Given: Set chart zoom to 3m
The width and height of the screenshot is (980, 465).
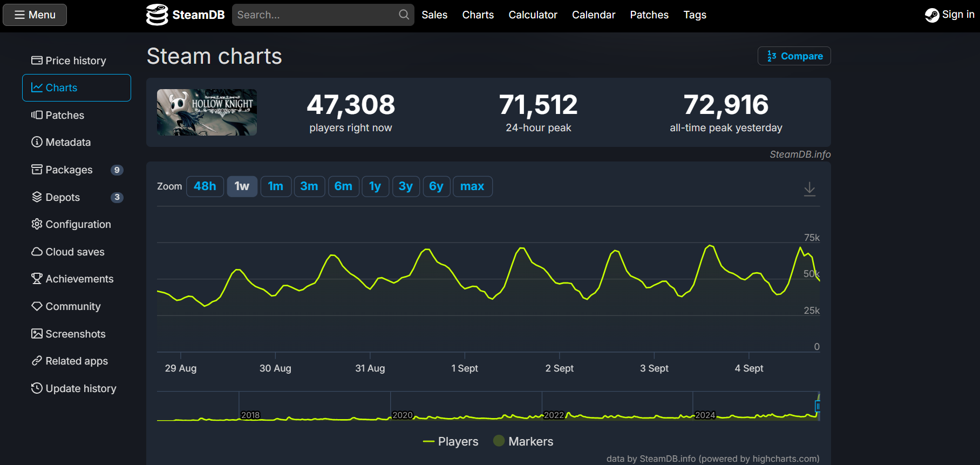Looking at the screenshot, I should (309, 186).
